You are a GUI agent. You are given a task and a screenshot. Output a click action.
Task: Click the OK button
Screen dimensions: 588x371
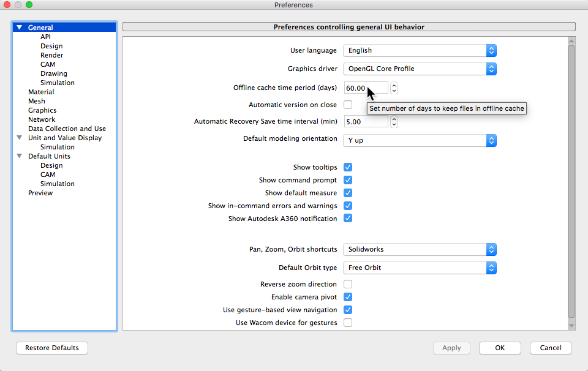[x=500, y=348]
